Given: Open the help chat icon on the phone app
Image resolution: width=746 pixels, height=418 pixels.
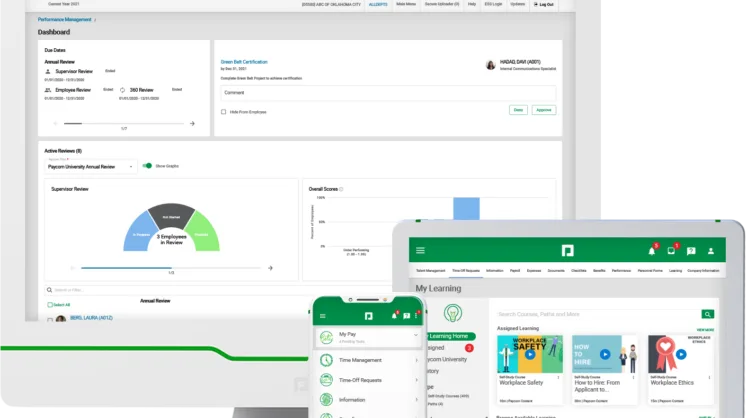Looking at the screenshot, I should pos(406,316).
